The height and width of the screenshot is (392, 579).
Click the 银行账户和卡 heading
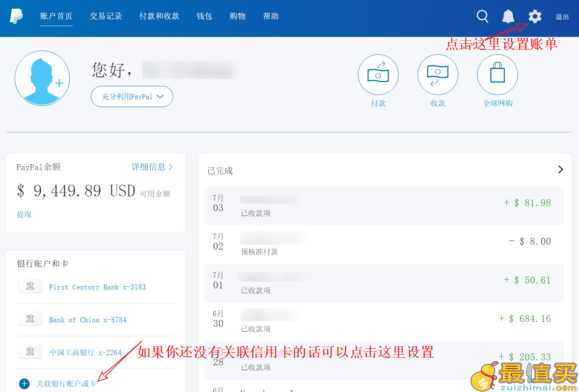pos(43,264)
